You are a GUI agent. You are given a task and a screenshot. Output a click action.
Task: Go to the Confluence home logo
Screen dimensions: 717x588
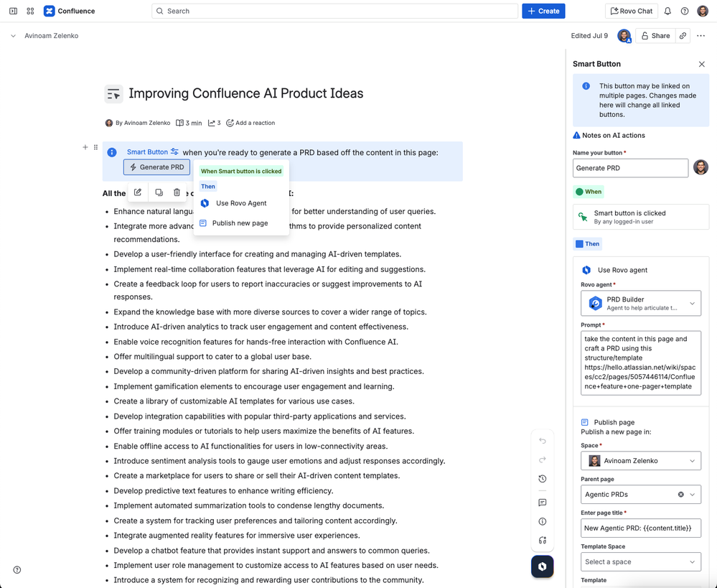point(69,11)
